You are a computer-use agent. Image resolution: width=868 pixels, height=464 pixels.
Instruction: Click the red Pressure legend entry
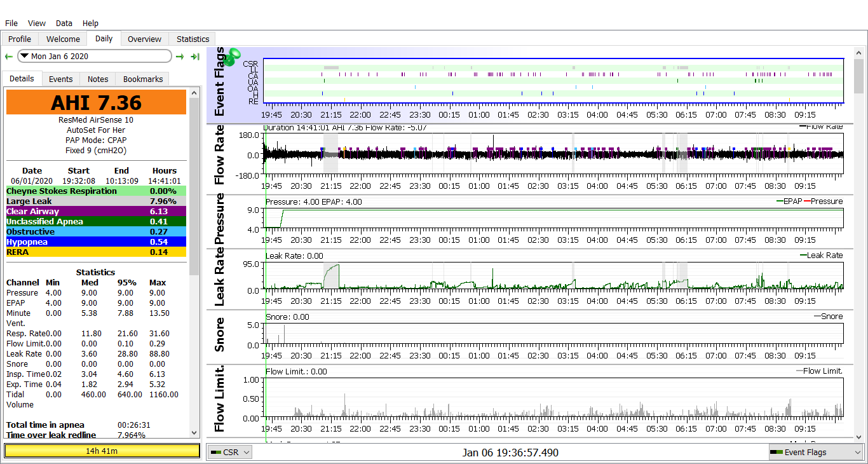(x=824, y=201)
